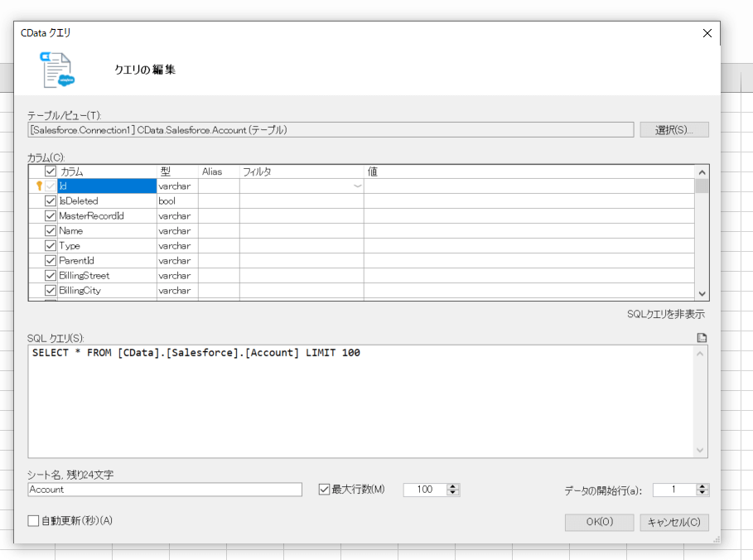Click the 値 column header
The image size is (753, 560).
coord(529,171)
